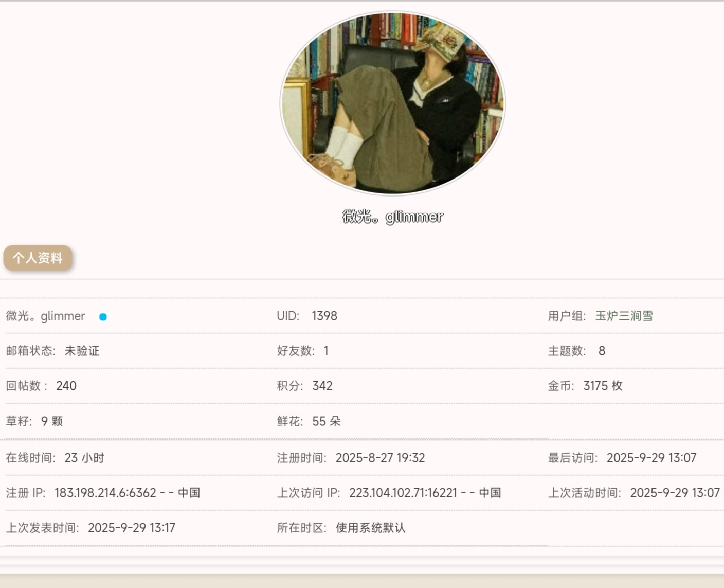Click the 主题数 value 8
Viewport: 724px width, 588px height.
coord(602,351)
